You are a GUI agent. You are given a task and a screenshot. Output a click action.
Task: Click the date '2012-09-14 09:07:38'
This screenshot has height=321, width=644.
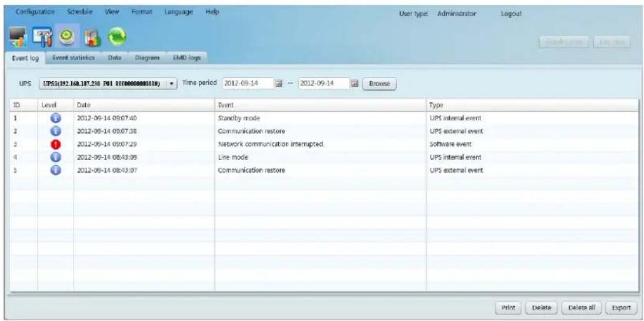click(107, 131)
